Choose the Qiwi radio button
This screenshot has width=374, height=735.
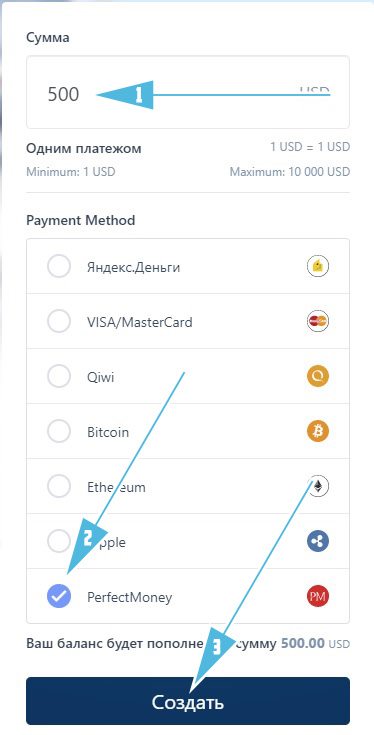point(59,376)
